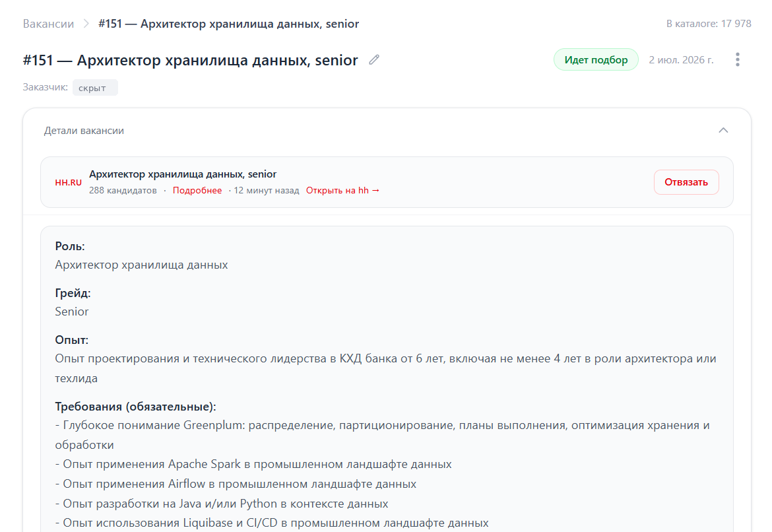Click the Отвязать button
The height and width of the screenshot is (532, 772).
click(686, 182)
